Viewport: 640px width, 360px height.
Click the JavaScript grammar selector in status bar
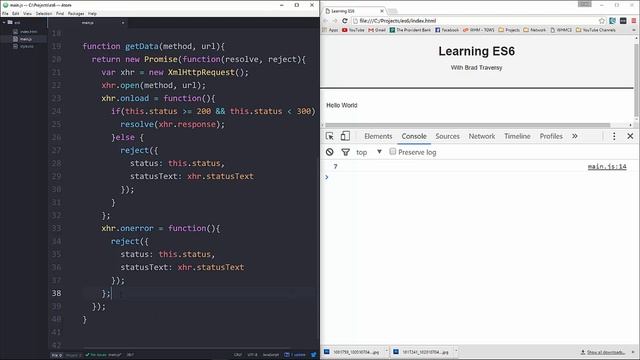(271, 355)
